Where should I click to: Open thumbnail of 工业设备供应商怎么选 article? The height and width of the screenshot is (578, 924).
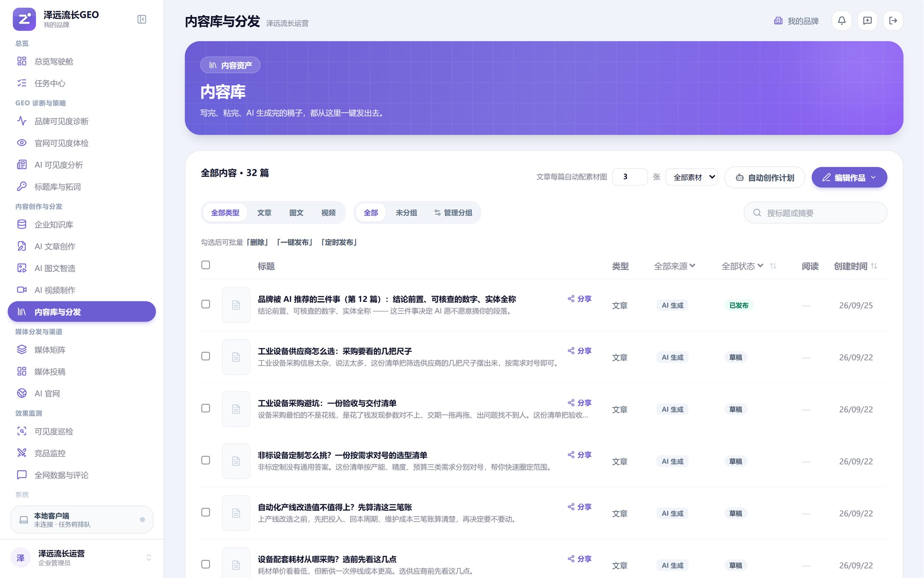[x=236, y=357]
